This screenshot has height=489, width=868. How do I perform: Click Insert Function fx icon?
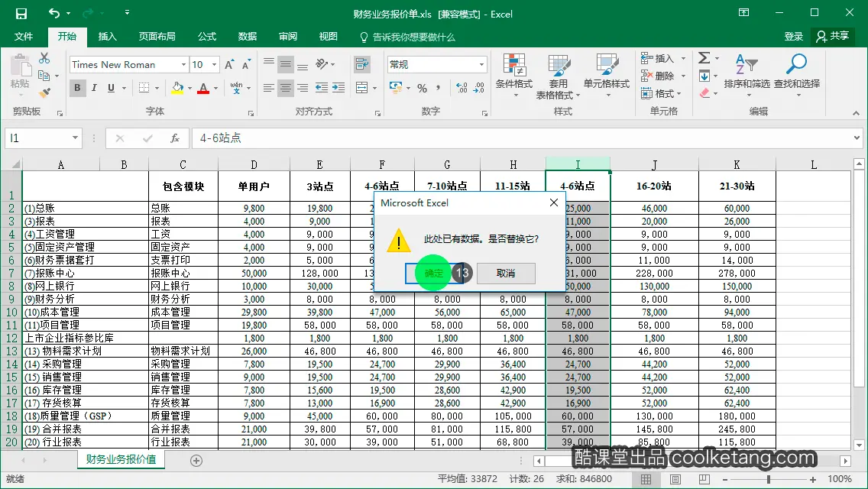click(x=175, y=138)
